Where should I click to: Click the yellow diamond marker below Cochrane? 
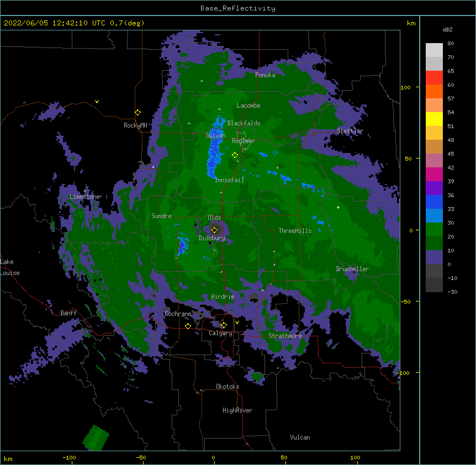[x=188, y=326]
